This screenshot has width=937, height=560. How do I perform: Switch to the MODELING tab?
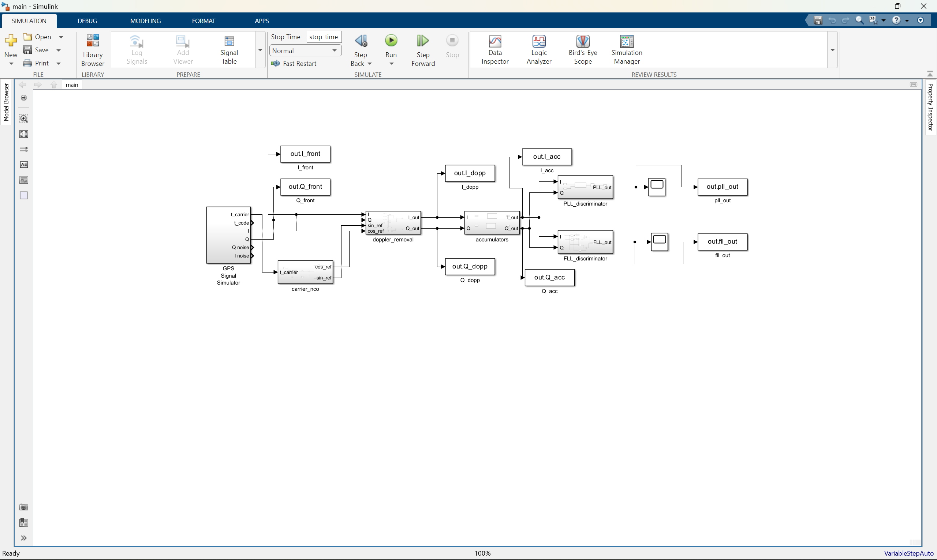[x=145, y=21]
